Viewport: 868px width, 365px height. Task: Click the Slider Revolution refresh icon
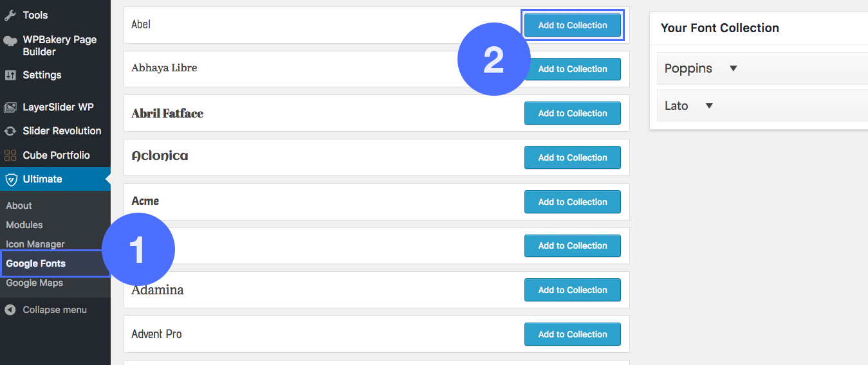[10, 131]
